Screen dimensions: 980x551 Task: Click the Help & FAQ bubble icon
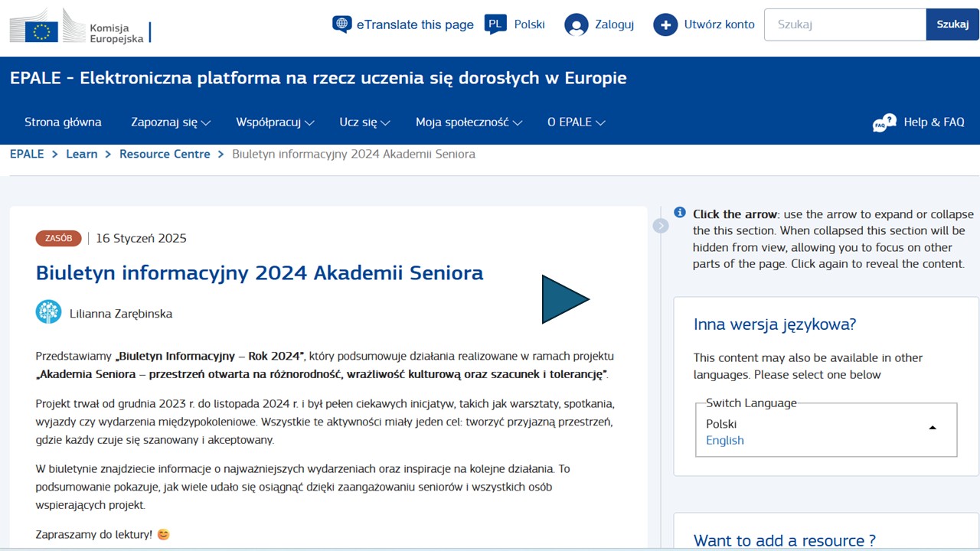[884, 122]
